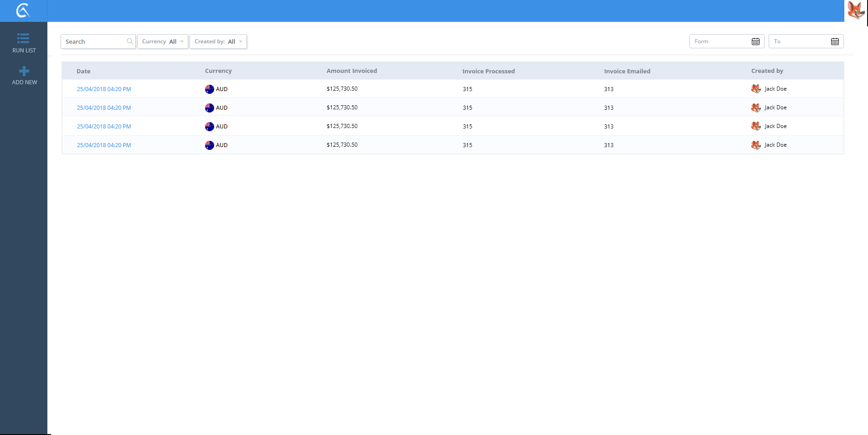Click the Invoice Emailed column header
The width and height of the screenshot is (868, 435).
627,71
